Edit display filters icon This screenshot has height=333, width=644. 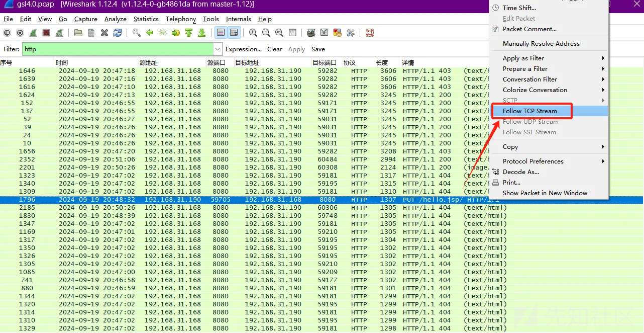[324, 33]
